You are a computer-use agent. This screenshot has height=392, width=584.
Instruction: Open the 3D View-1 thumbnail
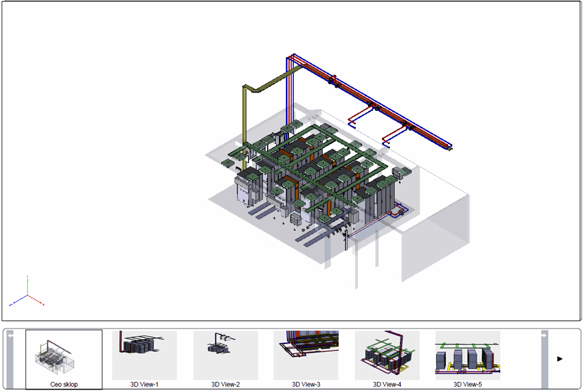(x=144, y=355)
